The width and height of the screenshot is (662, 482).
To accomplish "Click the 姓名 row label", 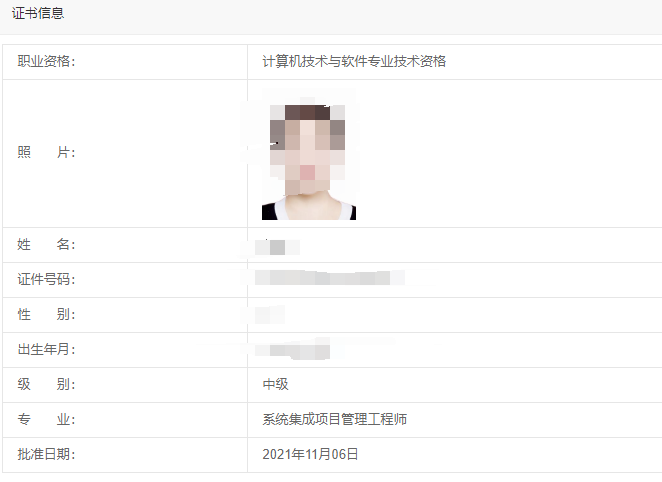I will coord(46,244).
